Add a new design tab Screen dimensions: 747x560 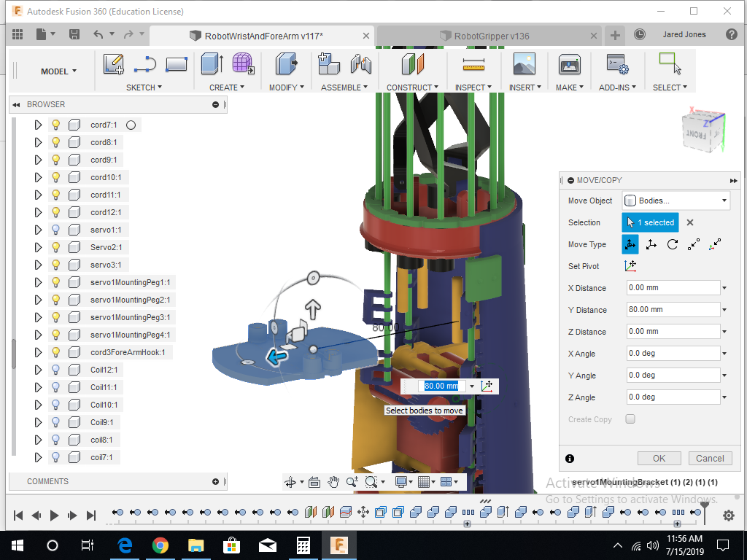click(615, 35)
